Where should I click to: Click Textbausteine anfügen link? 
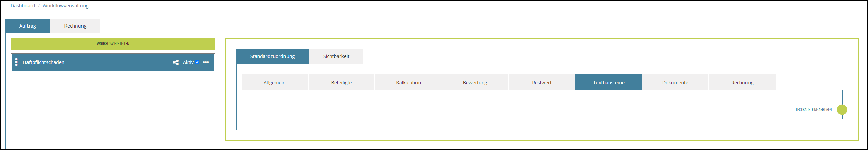coord(813,110)
